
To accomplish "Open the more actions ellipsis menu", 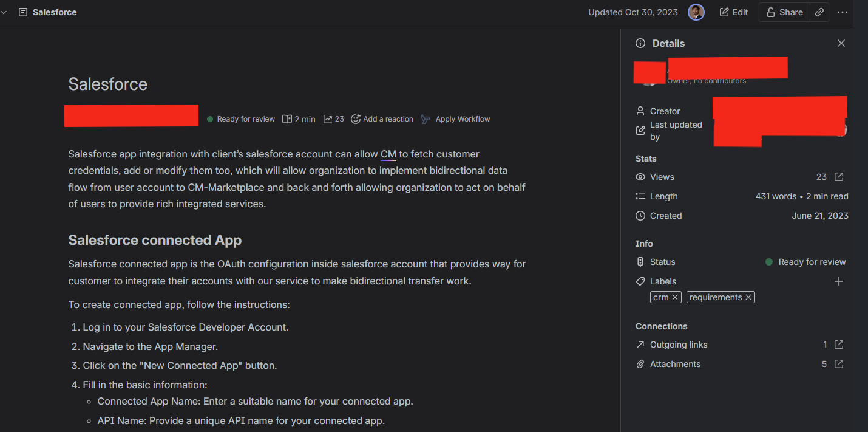I will coord(843,12).
